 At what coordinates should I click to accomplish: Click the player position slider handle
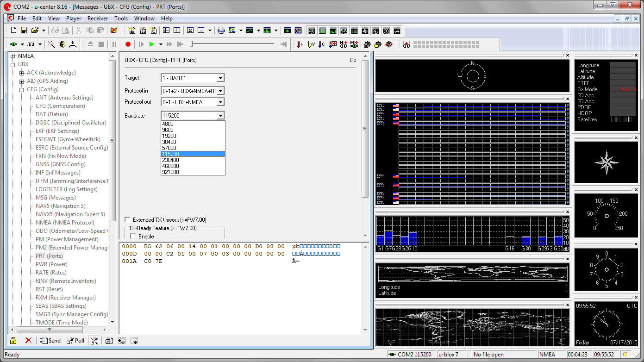click(x=191, y=44)
